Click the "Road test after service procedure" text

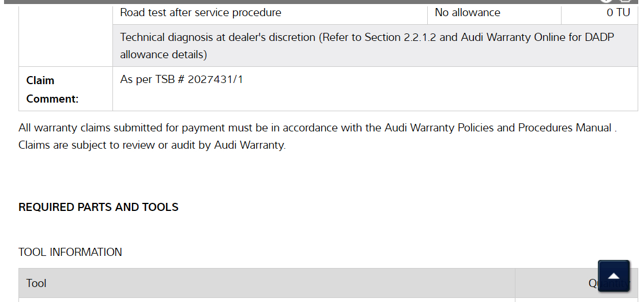tap(201, 13)
